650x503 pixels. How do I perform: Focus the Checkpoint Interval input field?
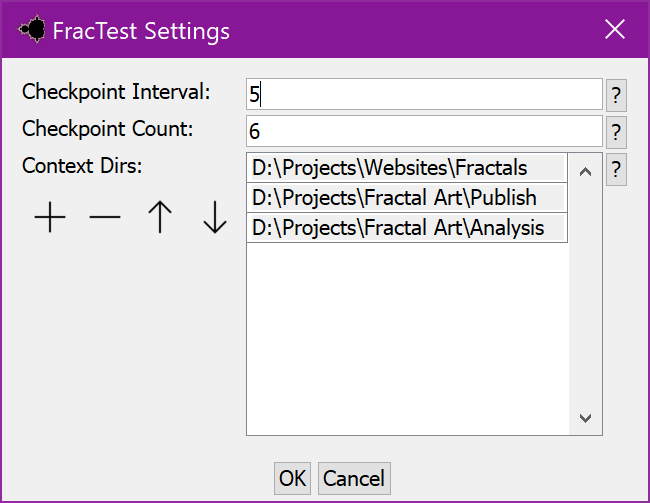point(424,94)
